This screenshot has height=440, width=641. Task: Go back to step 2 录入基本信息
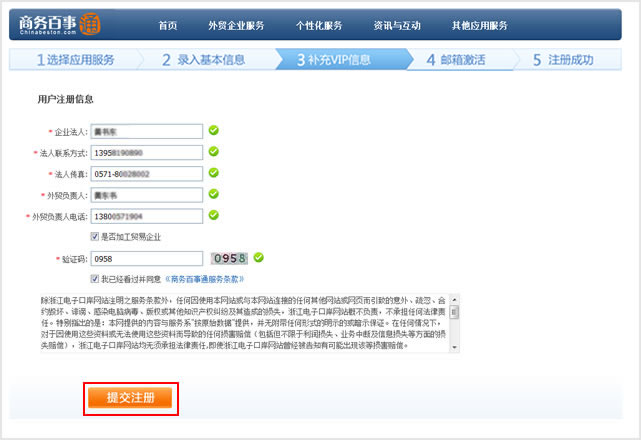coord(203,59)
